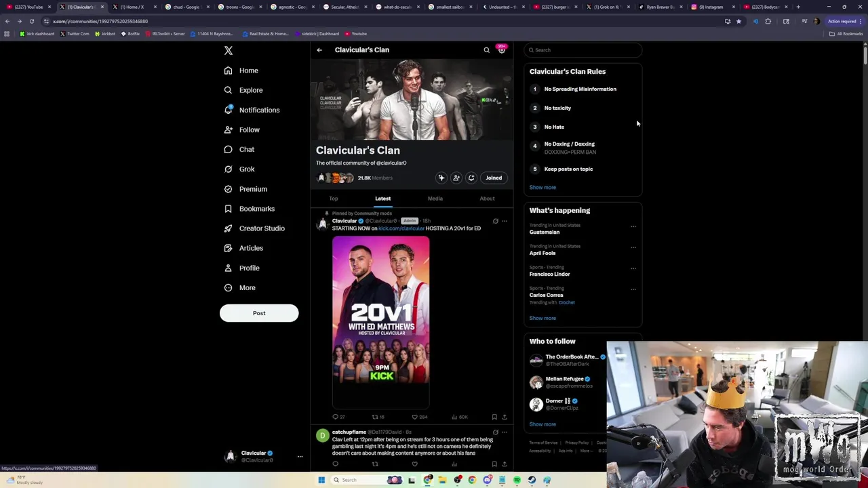Viewport: 868px width, 488px height.
Task: Open the Carlos Correa trending topic
Action: point(547,295)
